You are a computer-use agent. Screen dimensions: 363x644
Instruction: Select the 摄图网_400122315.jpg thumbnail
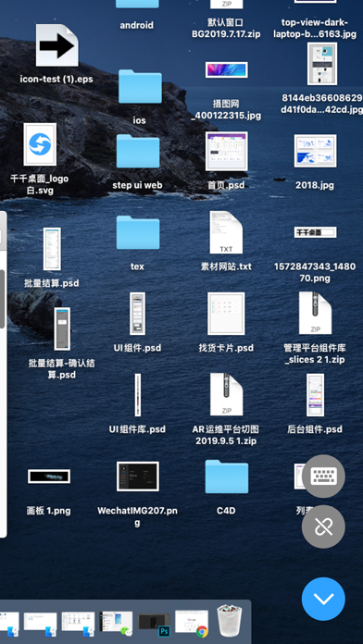[227, 69]
